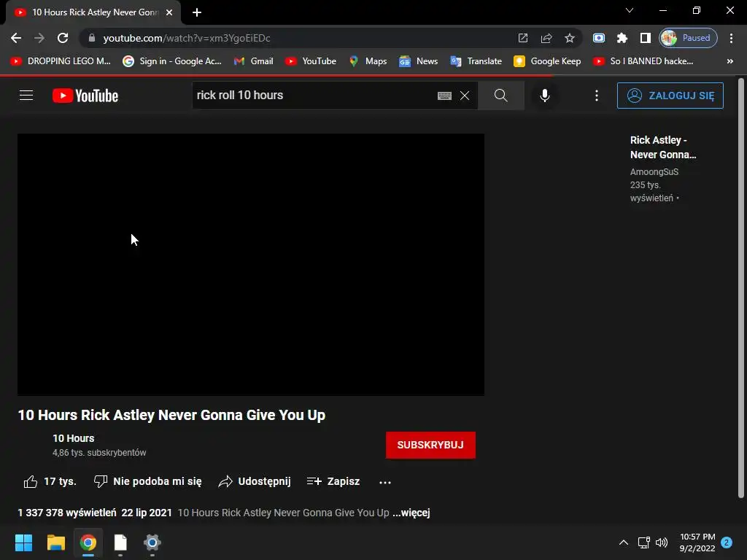Show more bookmarks chevron

click(x=729, y=61)
